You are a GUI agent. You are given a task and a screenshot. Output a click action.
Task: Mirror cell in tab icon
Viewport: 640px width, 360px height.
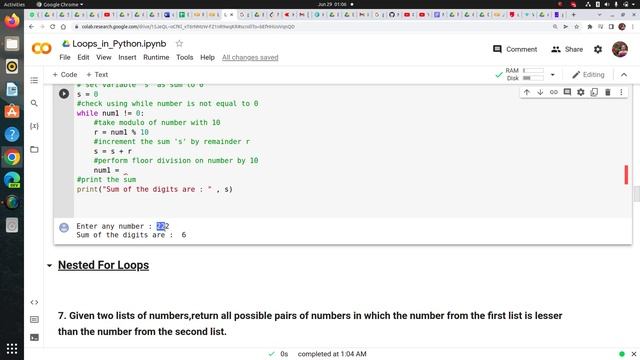pos(594,92)
